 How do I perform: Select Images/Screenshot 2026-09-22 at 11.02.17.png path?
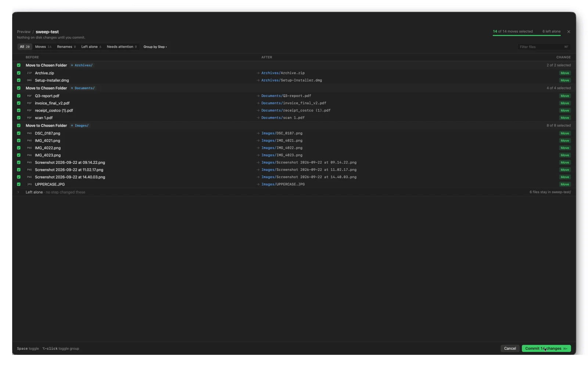[x=309, y=170]
